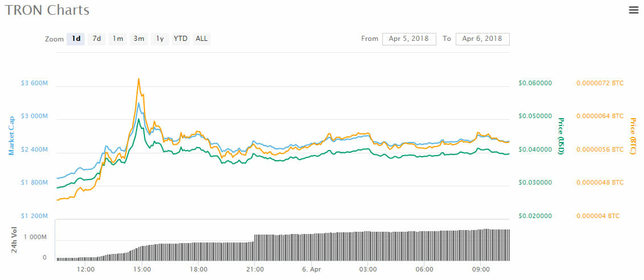
Task: Edit the From date field
Action: click(409, 39)
